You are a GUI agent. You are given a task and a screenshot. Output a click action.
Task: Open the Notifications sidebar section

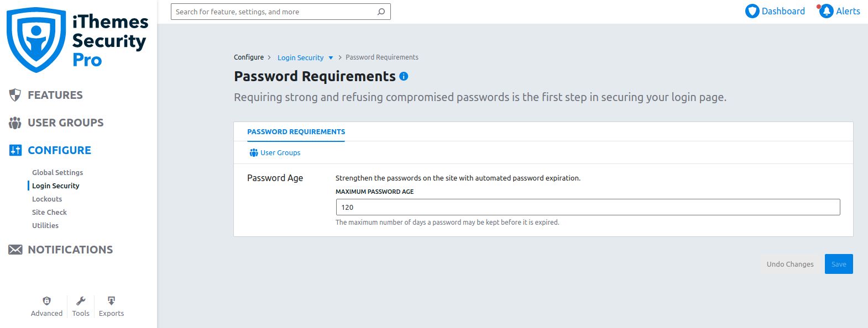70,250
